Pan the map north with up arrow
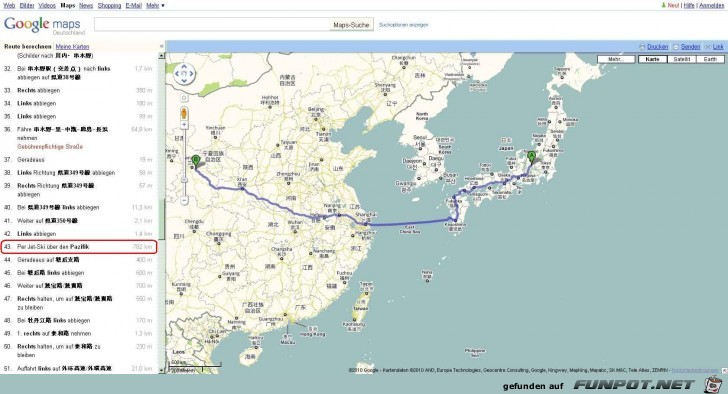This screenshot has width=728, height=394. [x=184, y=66]
